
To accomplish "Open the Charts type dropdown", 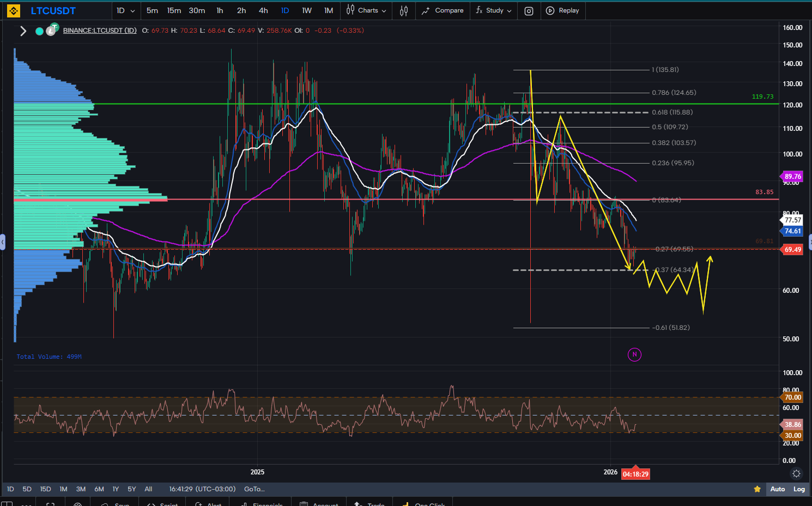I will point(367,10).
